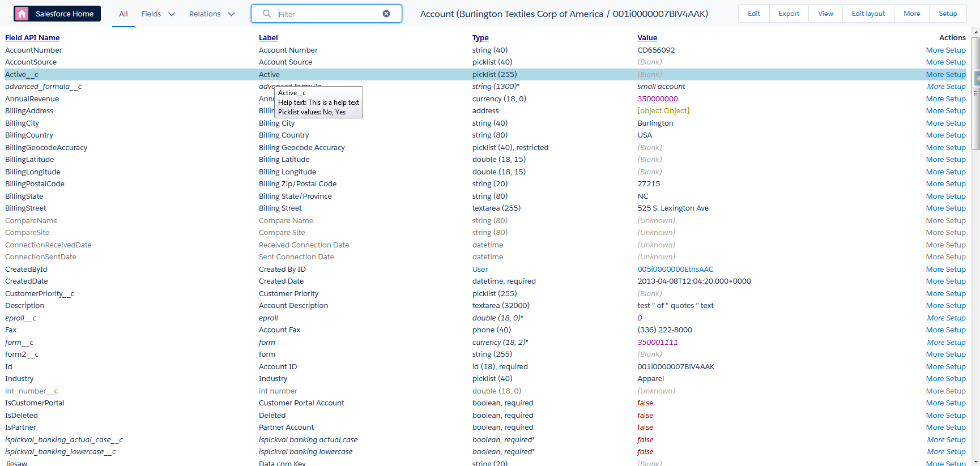Select the Active__c field name cell
Image resolution: width=980 pixels, height=466 pixels.
pyautogui.click(x=22, y=75)
